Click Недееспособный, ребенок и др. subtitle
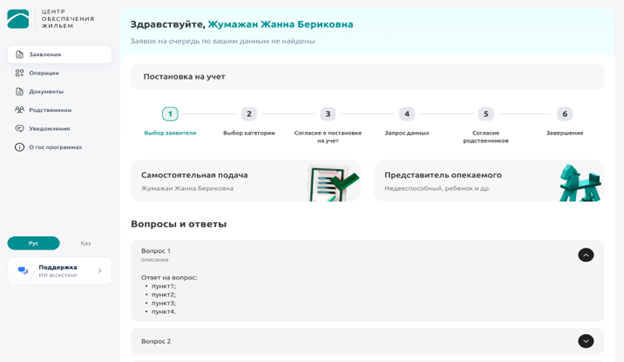Viewport: 624px width, 362px height. point(437,189)
